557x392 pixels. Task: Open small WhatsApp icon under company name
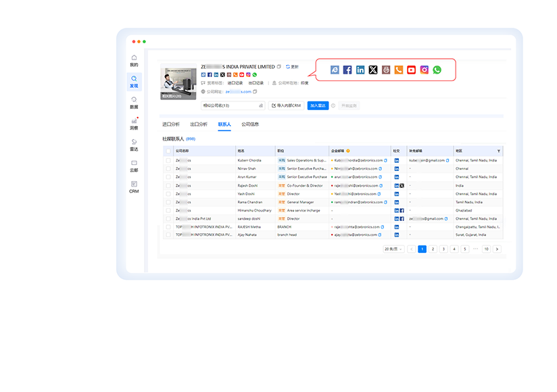[x=254, y=74]
